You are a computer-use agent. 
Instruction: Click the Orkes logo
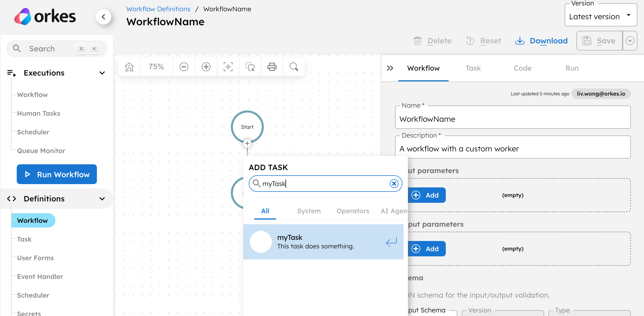tap(45, 16)
